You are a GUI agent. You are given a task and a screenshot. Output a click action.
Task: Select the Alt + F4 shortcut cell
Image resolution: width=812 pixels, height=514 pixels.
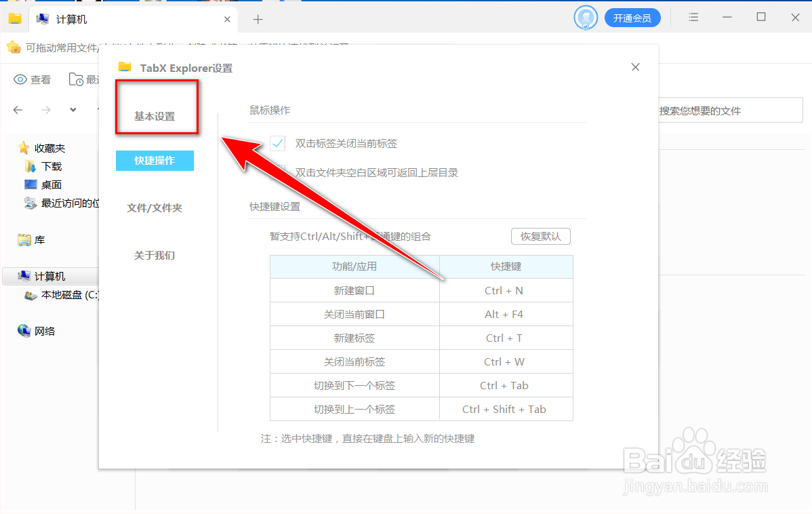click(506, 315)
